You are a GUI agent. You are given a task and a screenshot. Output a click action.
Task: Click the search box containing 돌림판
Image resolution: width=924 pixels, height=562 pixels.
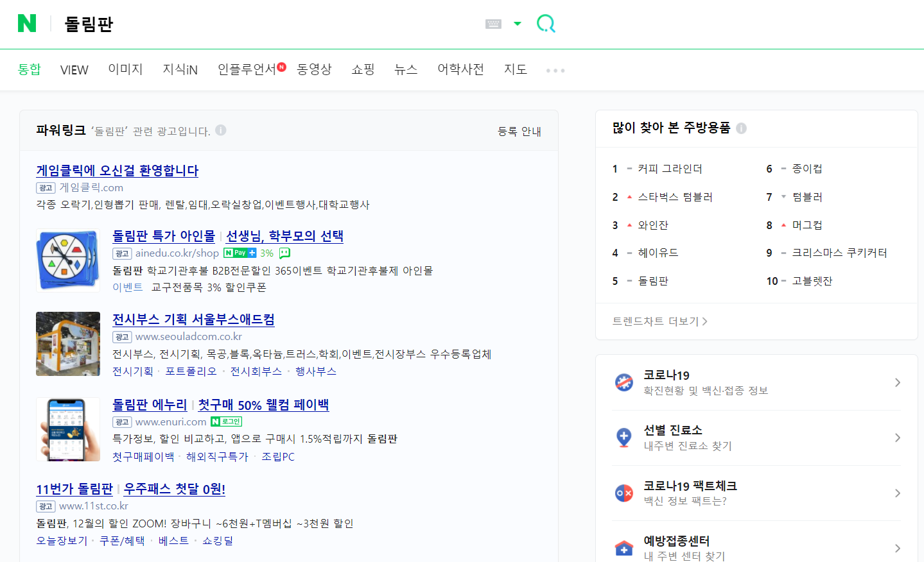pyautogui.click(x=270, y=24)
